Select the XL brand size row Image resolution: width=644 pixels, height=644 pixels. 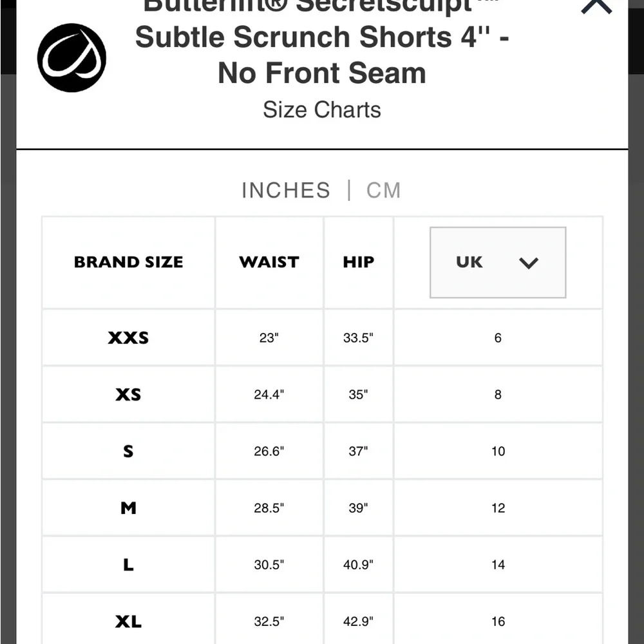click(128, 621)
